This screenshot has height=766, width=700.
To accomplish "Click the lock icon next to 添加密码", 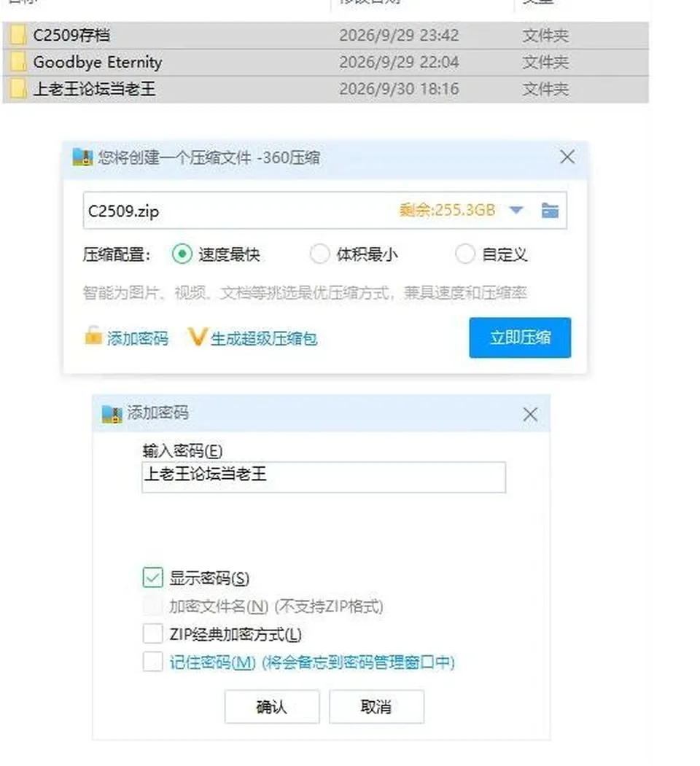I will pos(93,336).
